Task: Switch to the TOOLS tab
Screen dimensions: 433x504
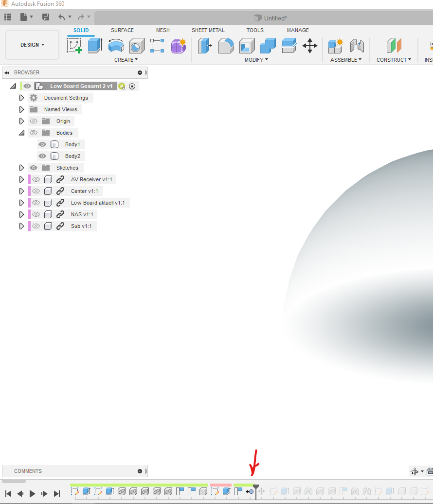Action: point(255,30)
